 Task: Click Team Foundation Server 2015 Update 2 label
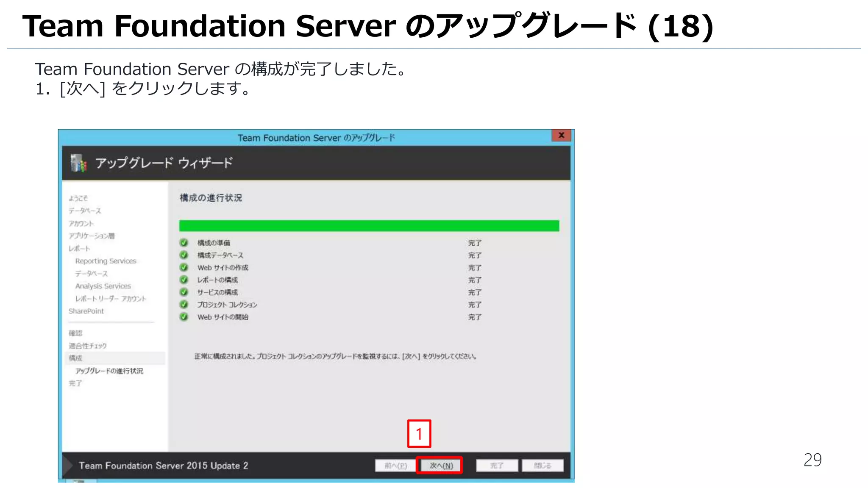[x=164, y=466]
